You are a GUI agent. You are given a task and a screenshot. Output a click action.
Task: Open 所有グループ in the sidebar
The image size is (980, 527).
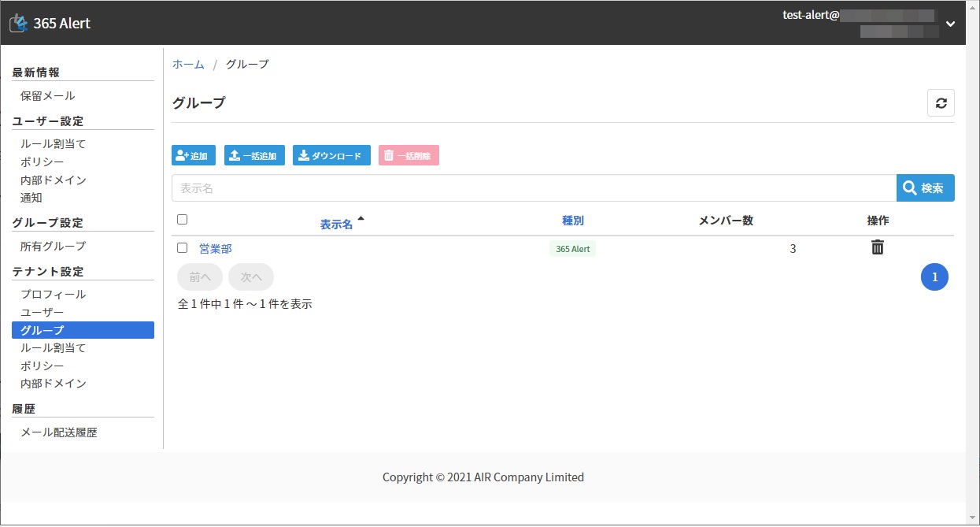pyautogui.click(x=54, y=247)
